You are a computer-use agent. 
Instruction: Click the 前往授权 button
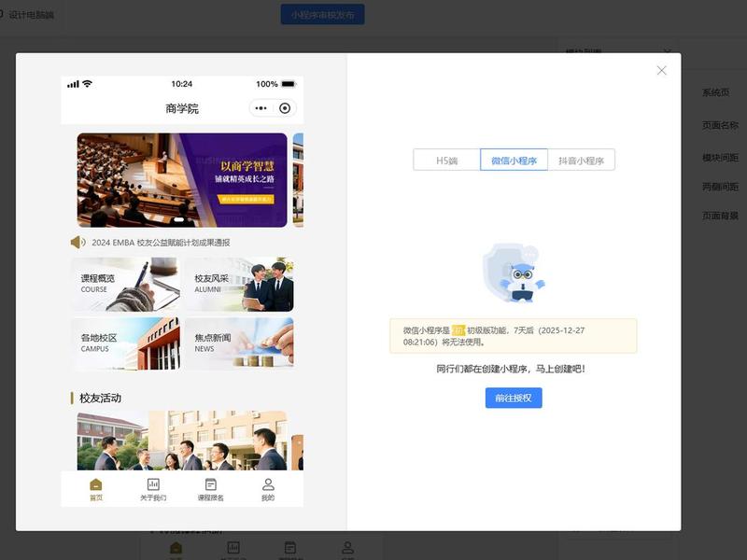514,398
